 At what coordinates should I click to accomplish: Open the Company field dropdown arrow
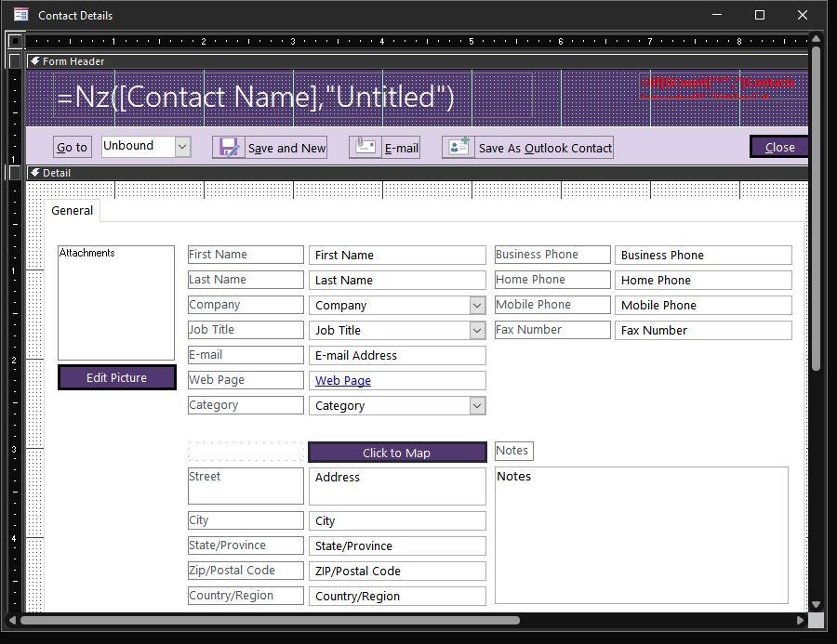[475, 304]
